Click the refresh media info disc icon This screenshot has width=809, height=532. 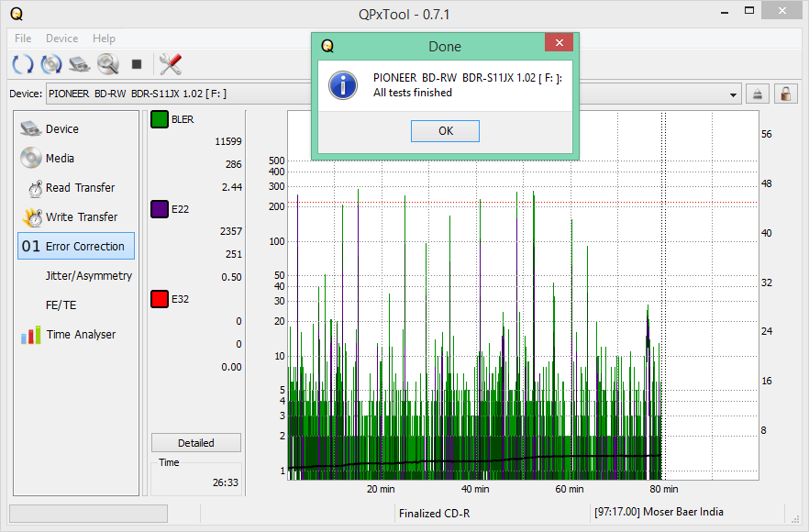pyautogui.click(x=51, y=64)
